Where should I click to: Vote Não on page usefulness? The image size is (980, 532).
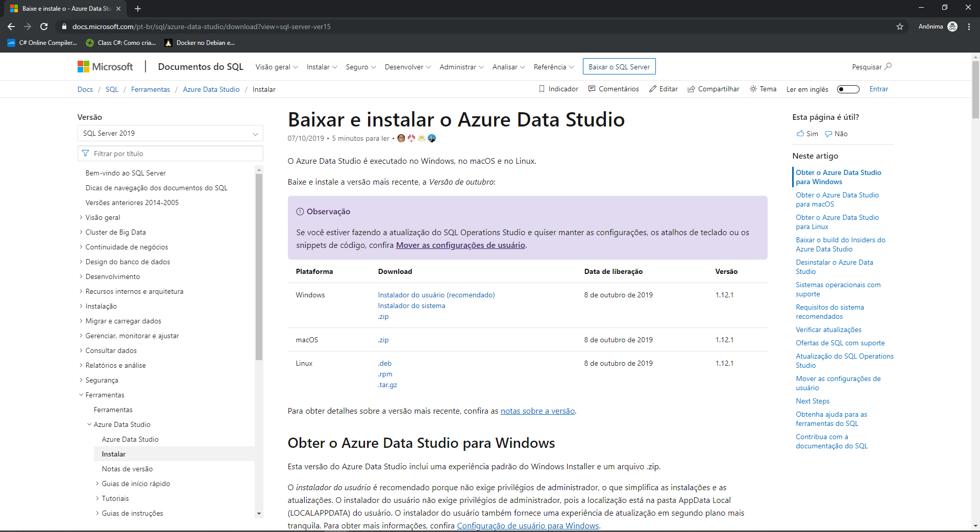[x=836, y=134]
